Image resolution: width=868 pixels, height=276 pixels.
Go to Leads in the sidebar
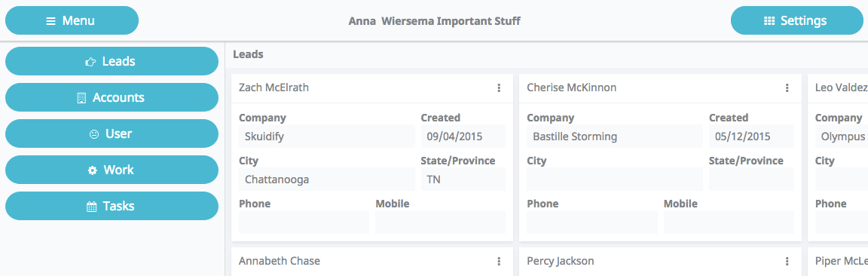tap(112, 61)
